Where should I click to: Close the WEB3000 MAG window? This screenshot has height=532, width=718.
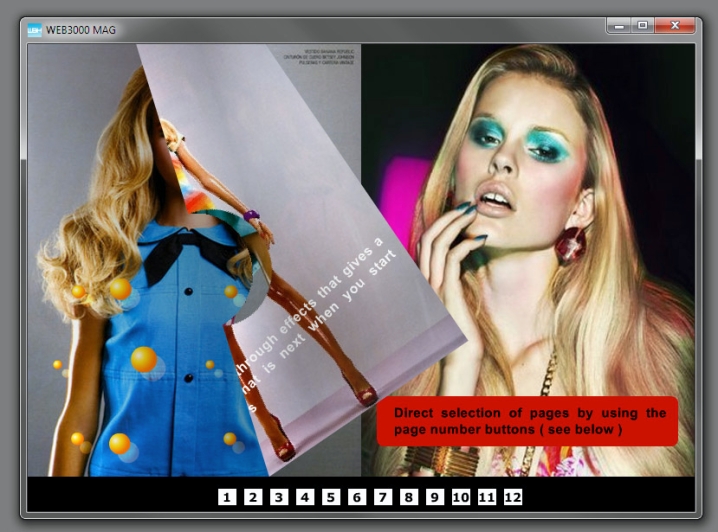[676, 25]
